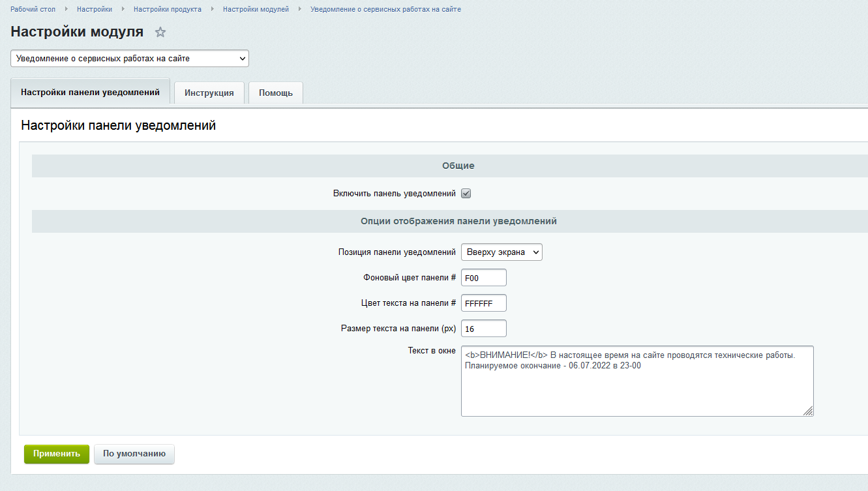Expand breadcrumb arrow after Рабочий стол

coord(67,9)
